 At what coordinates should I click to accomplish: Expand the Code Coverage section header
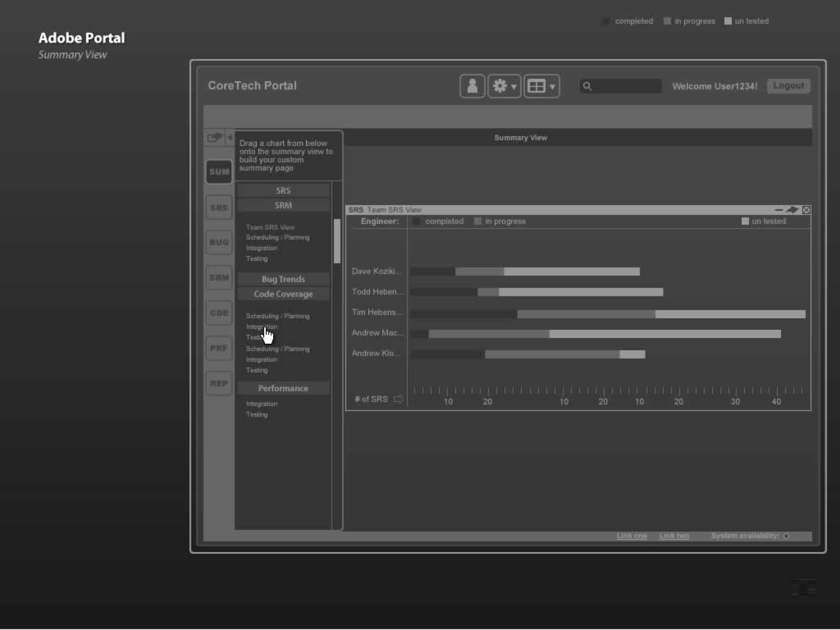pos(283,294)
